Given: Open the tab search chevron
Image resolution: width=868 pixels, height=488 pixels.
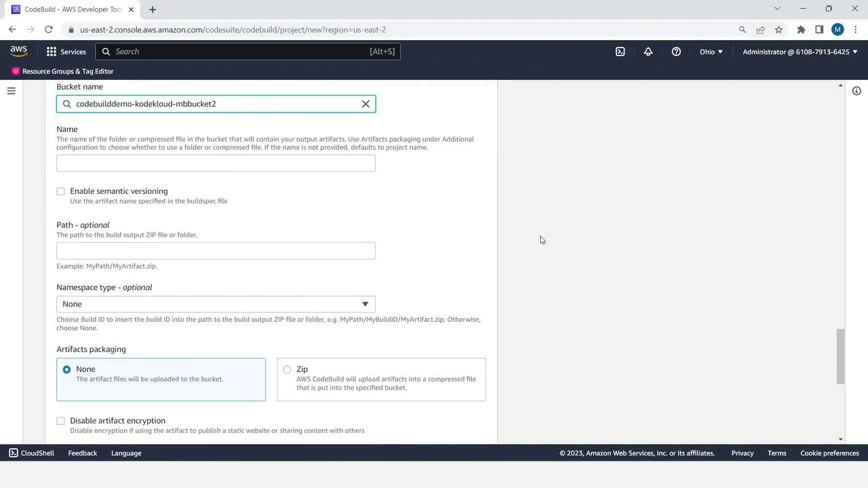Looking at the screenshot, I should click(777, 9).
